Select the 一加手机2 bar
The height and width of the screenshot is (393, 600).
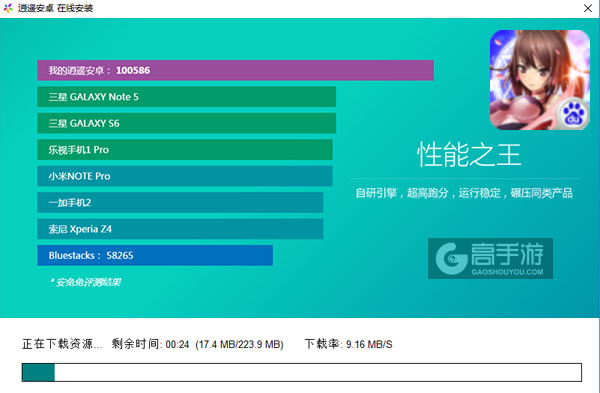pyautogui.click(x=180, y=202)
